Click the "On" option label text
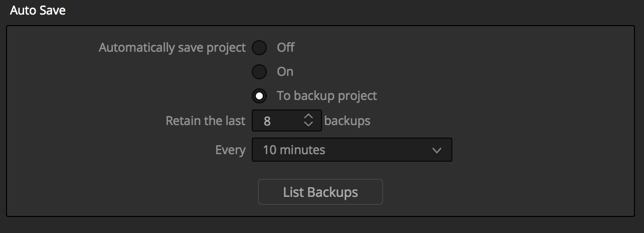Viewport: 644px width, 233px height. tap(285, 71)
